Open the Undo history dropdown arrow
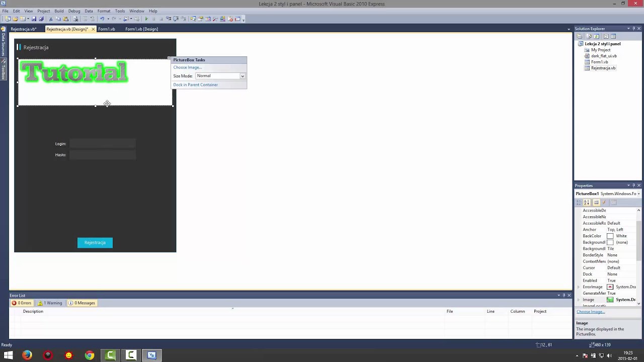 point(108,19)
